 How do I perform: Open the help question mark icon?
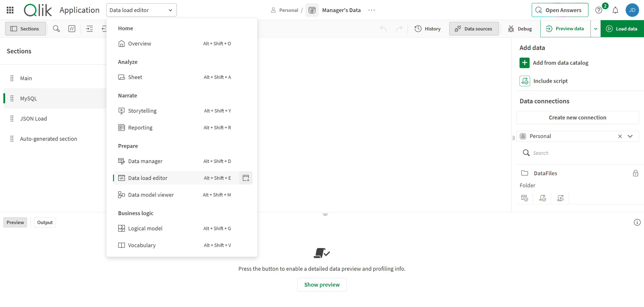599,10
